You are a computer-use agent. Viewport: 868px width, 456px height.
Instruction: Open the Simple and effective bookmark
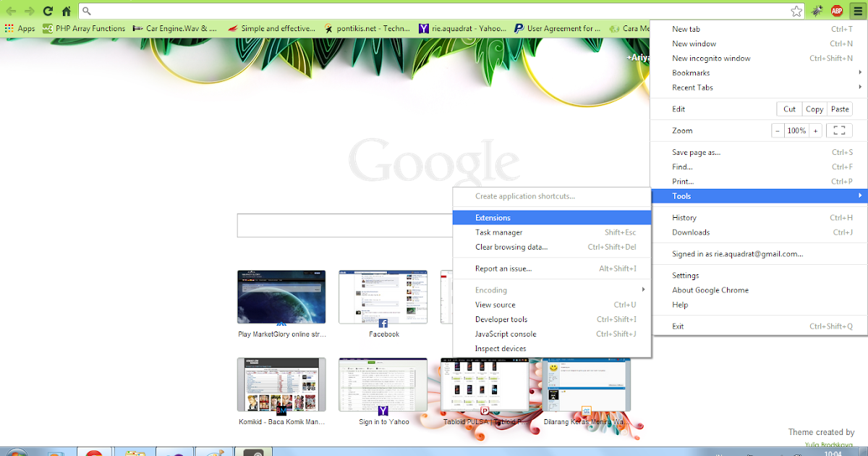(272, 28)
